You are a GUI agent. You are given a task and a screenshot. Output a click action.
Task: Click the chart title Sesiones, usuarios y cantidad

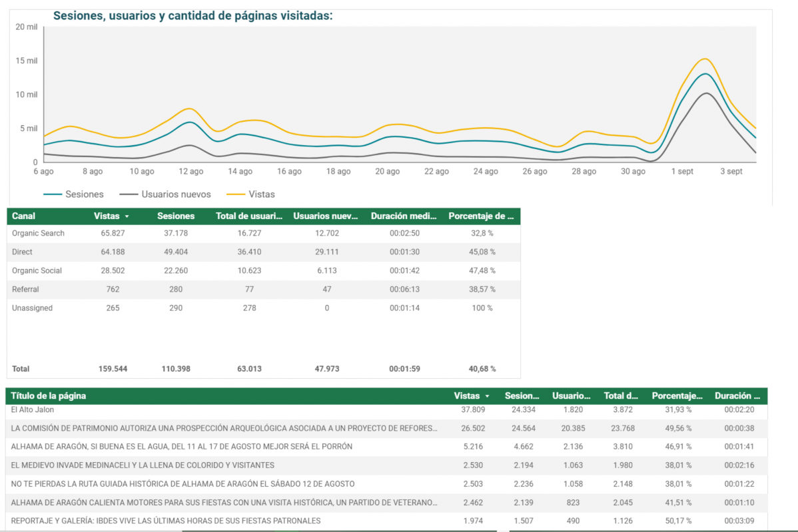193,16
